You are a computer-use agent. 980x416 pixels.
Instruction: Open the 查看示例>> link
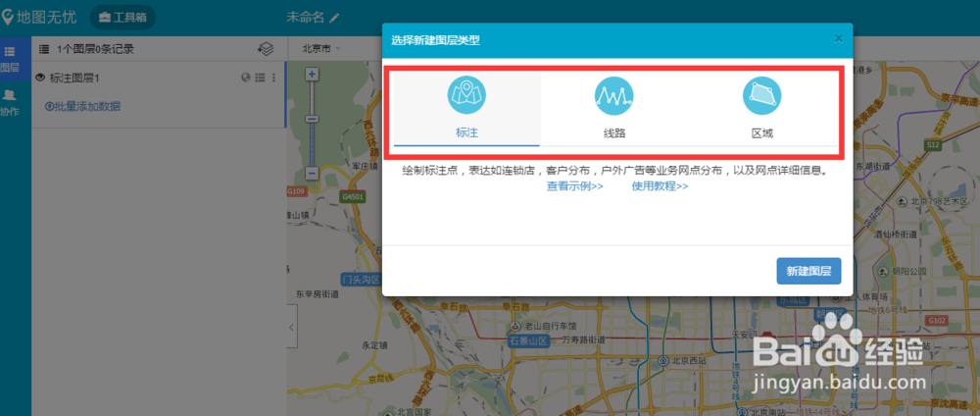click(x=575, y=185)
